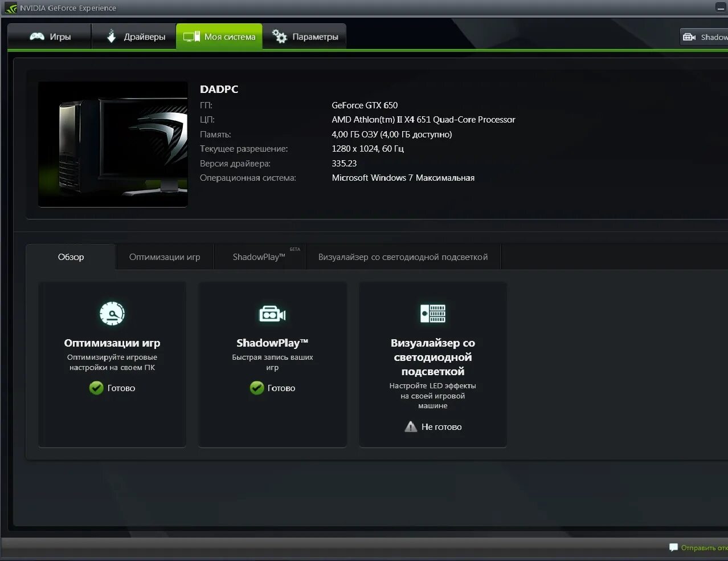728x561 pixels.
Task: Switch to Оптимизации игр sub-tab
Action: coord(165,257)
